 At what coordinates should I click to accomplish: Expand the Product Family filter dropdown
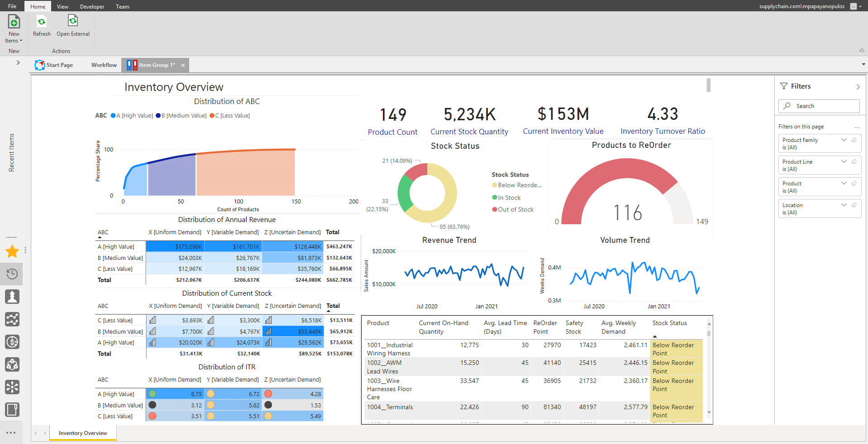844,140
